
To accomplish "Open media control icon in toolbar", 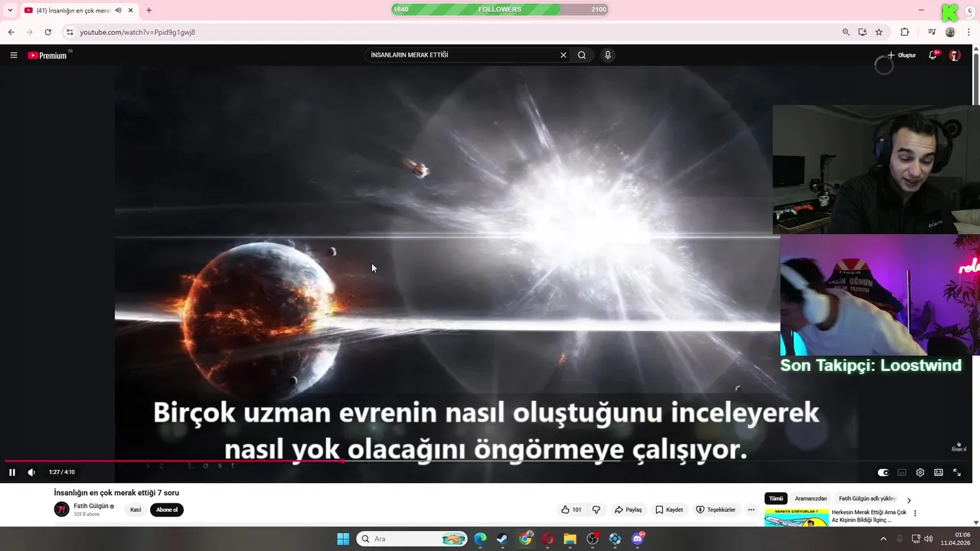I will coord(932,32).
